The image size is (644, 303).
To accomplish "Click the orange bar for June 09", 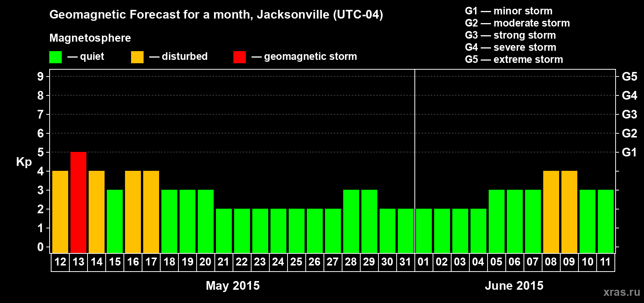I will coord(569,212).
